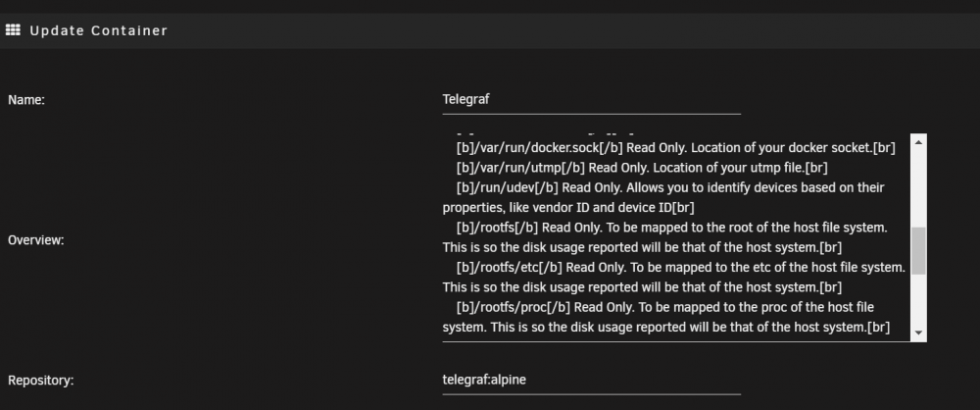The height and width of the screenshot is (410, 980).
Task: Click the /var/run/docker.sock line in Overview
Action: click(675, 148)
